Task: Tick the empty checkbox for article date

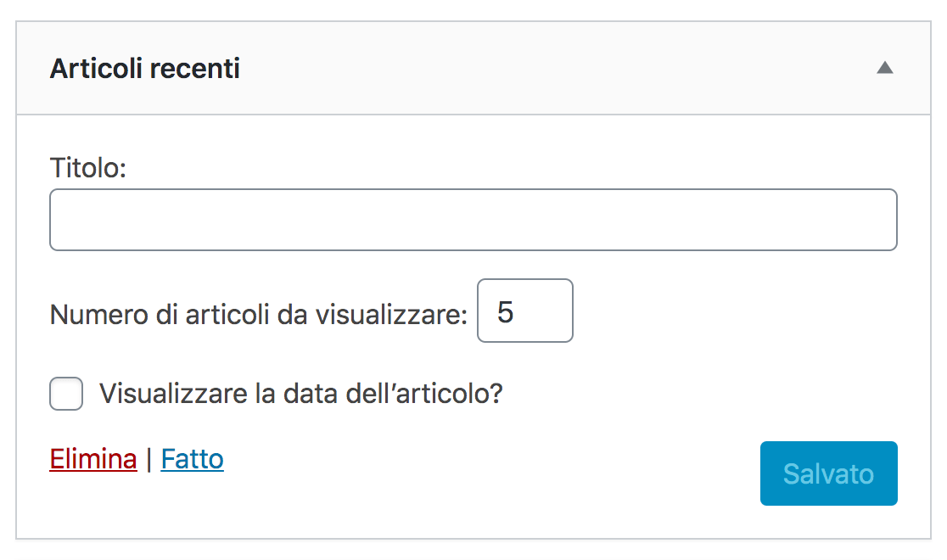Action: 66,394
